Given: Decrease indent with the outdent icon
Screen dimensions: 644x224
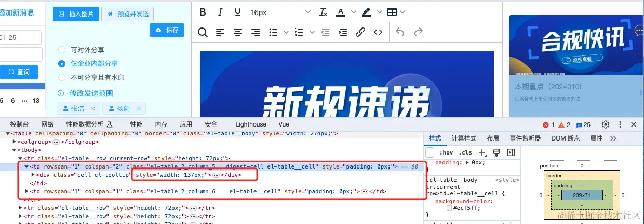Looking at the screenshot, I should click(x=325, y=32).
